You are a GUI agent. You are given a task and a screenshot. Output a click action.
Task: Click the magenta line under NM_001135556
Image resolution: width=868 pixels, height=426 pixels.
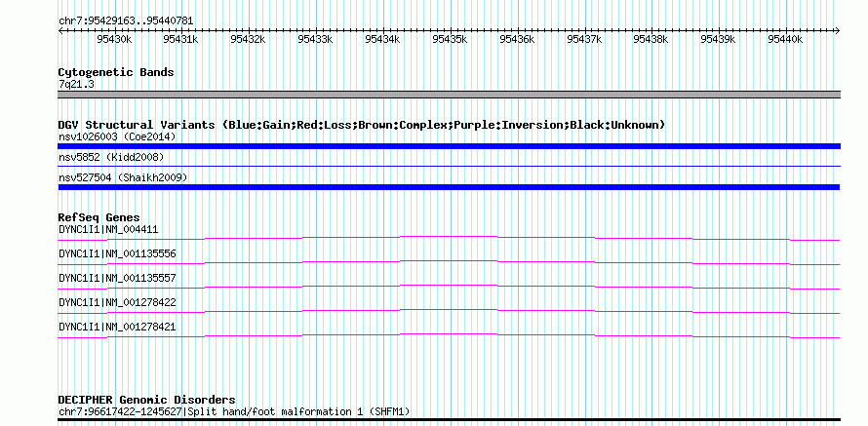(x=449, y=262)
